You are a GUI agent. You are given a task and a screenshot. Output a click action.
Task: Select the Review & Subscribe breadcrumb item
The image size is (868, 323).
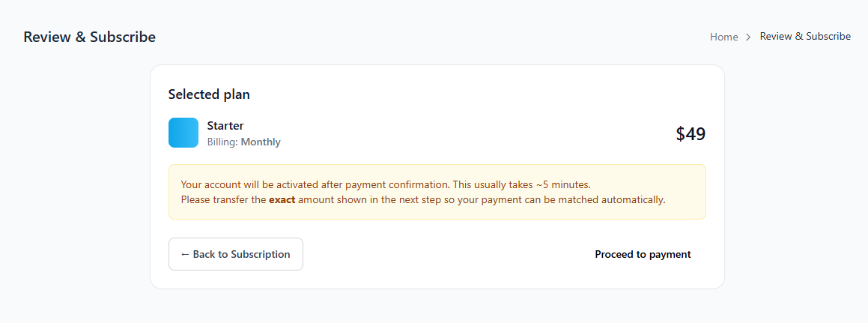805,36
